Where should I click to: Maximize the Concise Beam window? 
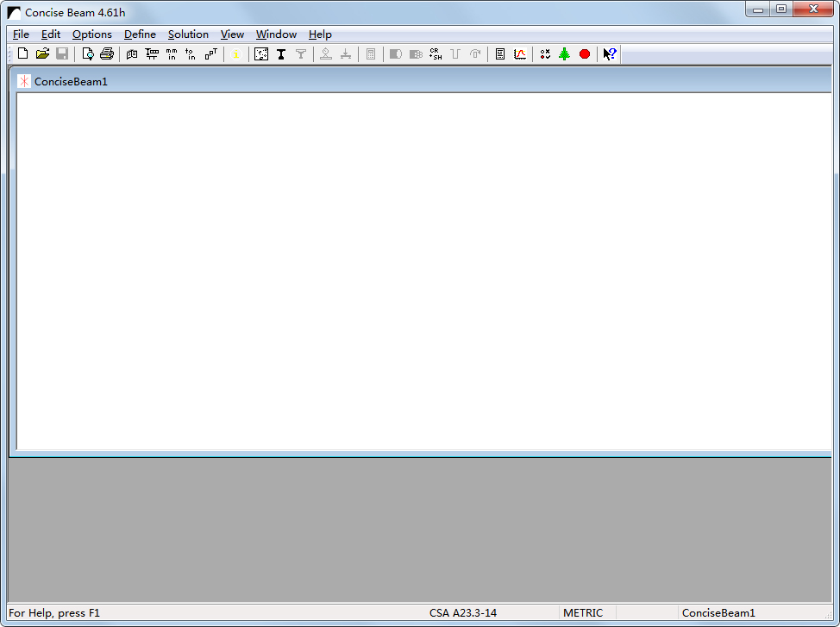[781, 9]
